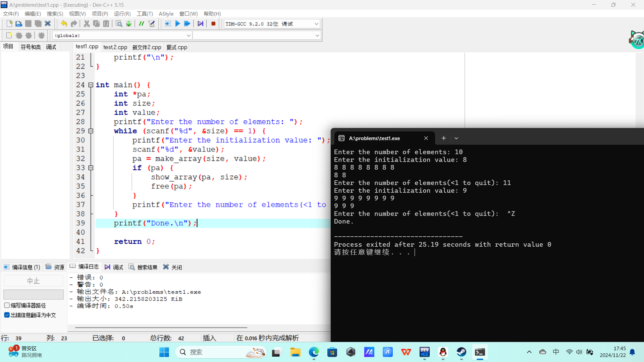Viewport: 644px width, 362px height.
Task: Expand the (globals) scope dropdown
Action: pos(188,36)
